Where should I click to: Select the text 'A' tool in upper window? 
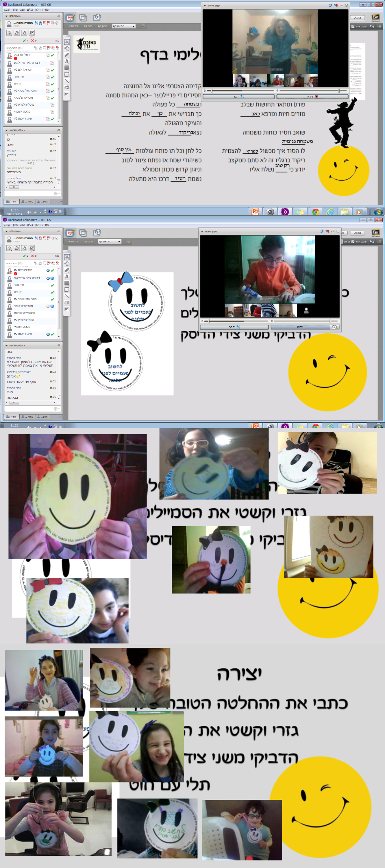67,61
